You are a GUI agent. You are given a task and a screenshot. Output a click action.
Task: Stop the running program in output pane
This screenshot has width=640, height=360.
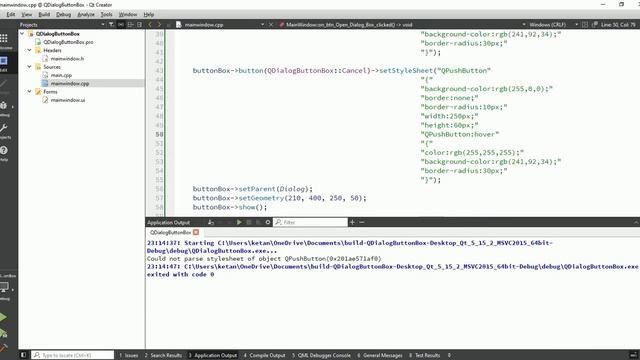point(249,222)
